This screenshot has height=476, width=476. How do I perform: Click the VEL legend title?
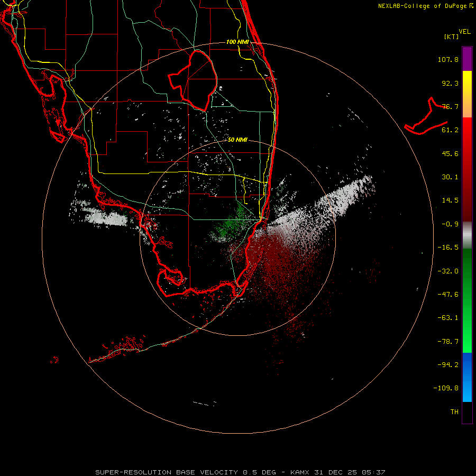click(x=464, y=32)
